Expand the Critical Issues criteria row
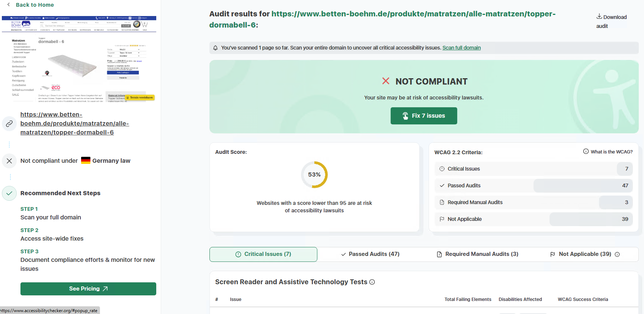 (533, 169)
